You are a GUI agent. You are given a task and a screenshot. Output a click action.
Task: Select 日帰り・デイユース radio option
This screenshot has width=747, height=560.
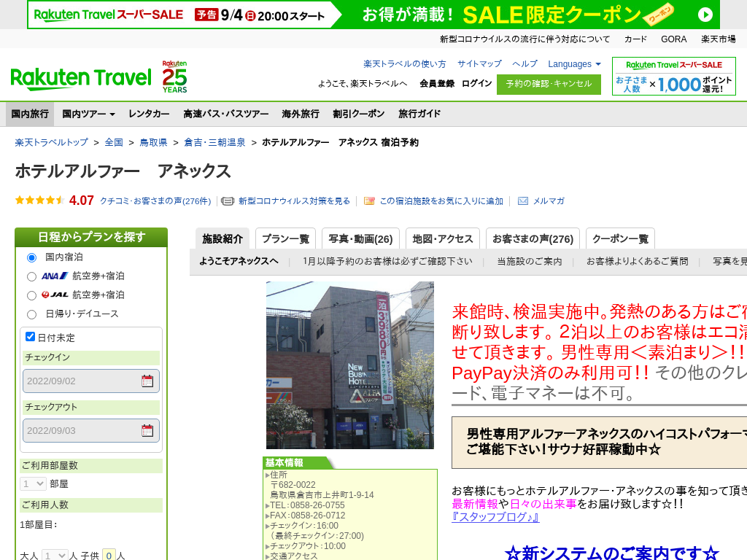point(31,314)
